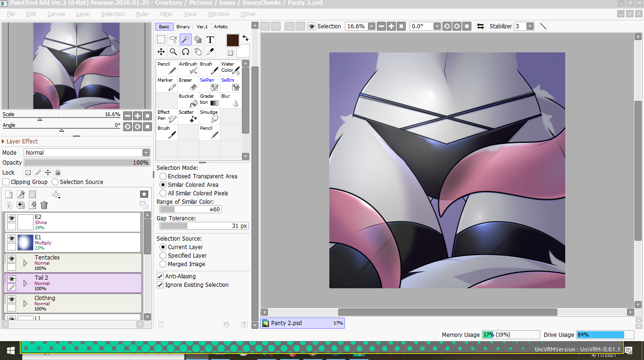Select All Similar Colored Pixels mode
This screenshot has height=360, width=644.
click(x=163, y=193)
